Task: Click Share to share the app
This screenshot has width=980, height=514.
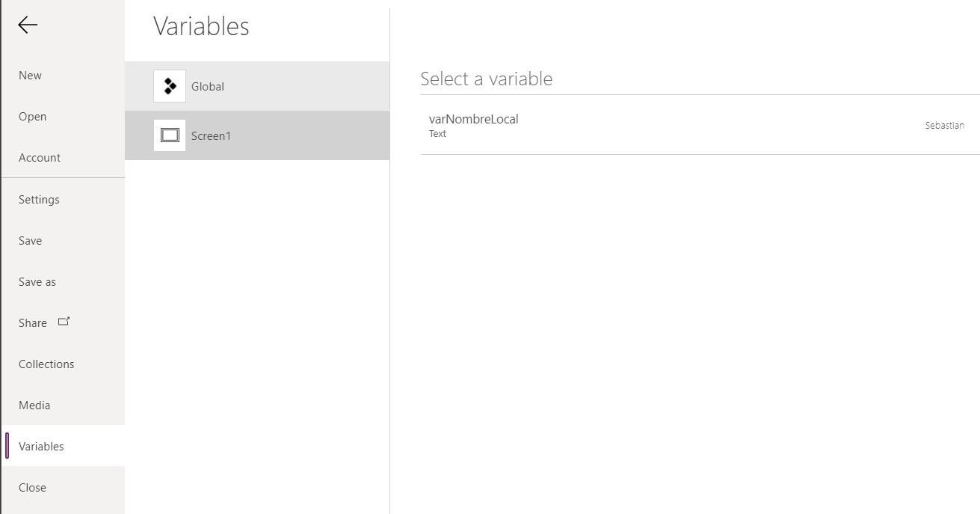Action: point(32,322)
